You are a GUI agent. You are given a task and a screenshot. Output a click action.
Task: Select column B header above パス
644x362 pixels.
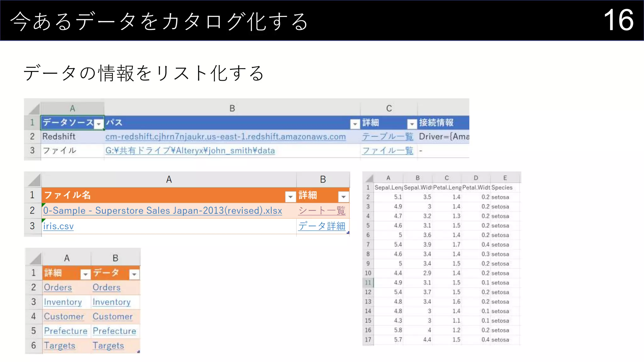click(232, 108)
